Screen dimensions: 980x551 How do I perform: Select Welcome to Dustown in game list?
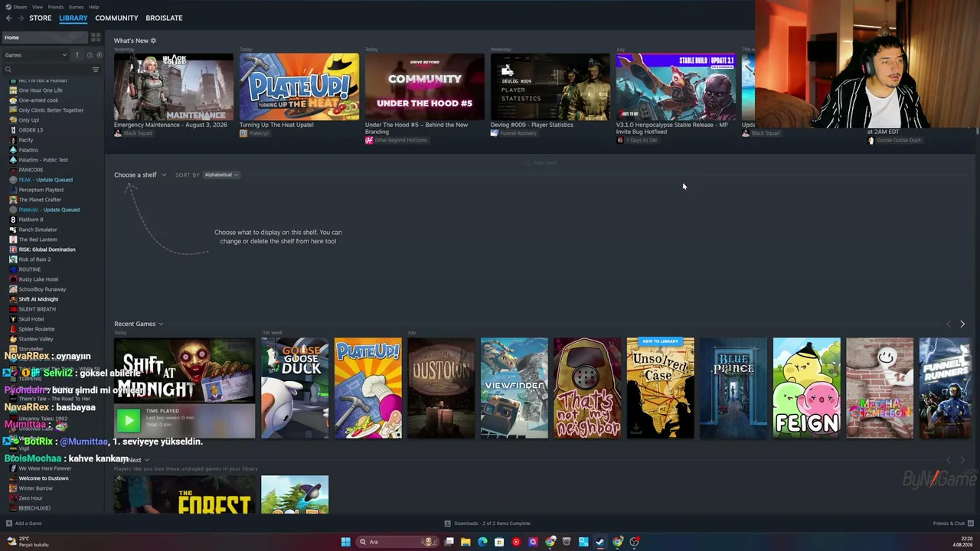pyautogui.click(x=44, y=478)
